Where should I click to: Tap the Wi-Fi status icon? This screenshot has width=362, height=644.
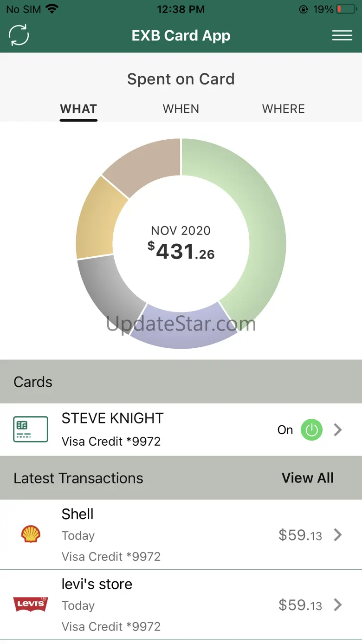(52, 9)
